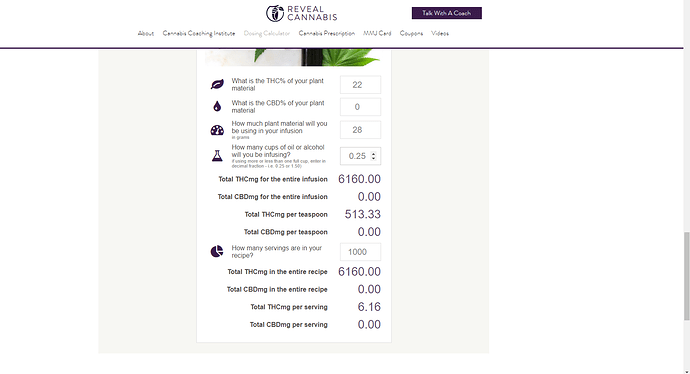Click the Talk With A Coach button
This screenshot has width=690, height=374.
pyautogui.click(x=447, y=13)
